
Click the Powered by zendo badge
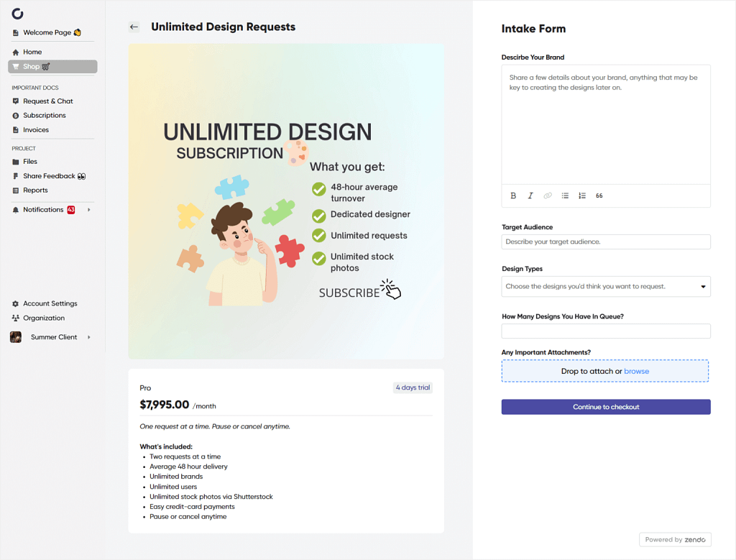[x=675, y=539]
